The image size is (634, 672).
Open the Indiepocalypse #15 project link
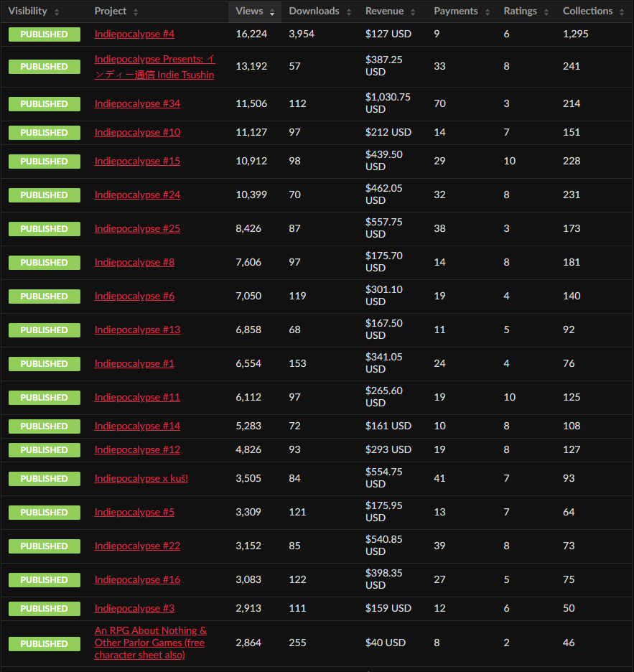137,161
